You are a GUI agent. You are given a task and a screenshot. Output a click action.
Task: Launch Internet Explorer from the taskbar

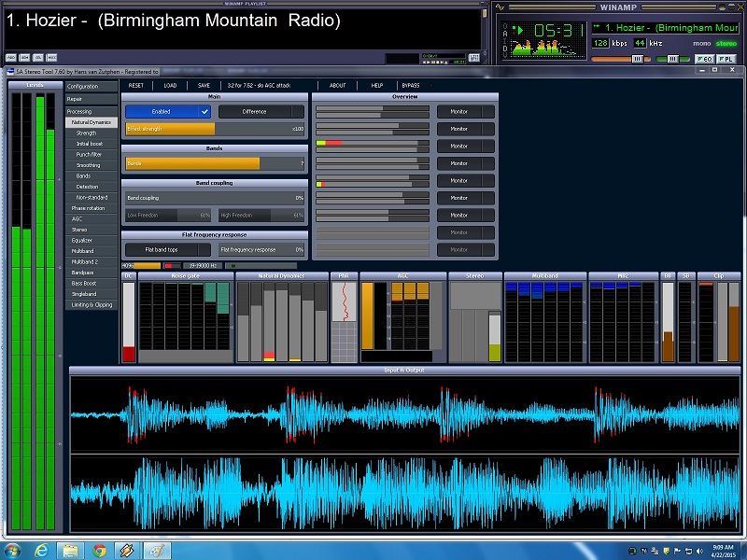[x=42, y=551]
